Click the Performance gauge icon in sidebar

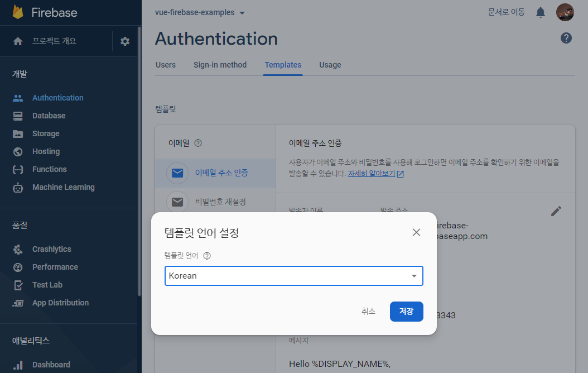[x=18, y=267]
